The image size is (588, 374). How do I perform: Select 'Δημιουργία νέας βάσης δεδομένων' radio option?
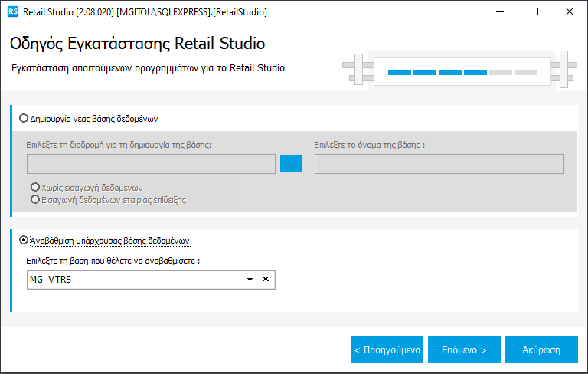pyautogui.click(x=24, y=119)
